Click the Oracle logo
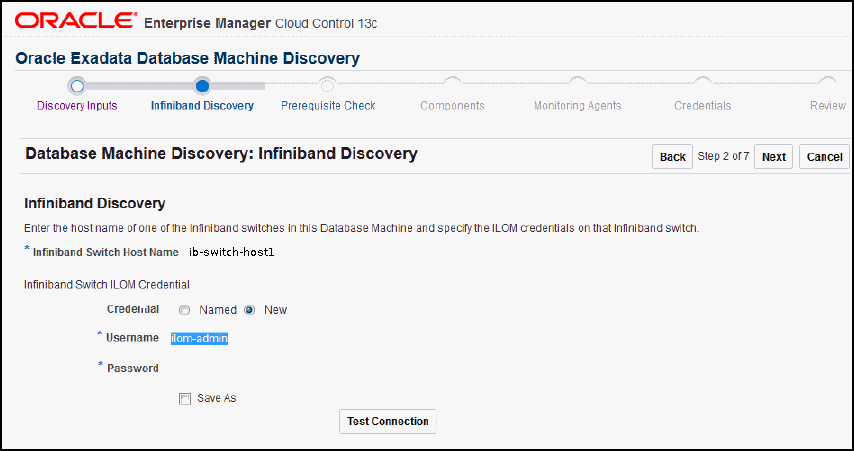 point(76,21)
